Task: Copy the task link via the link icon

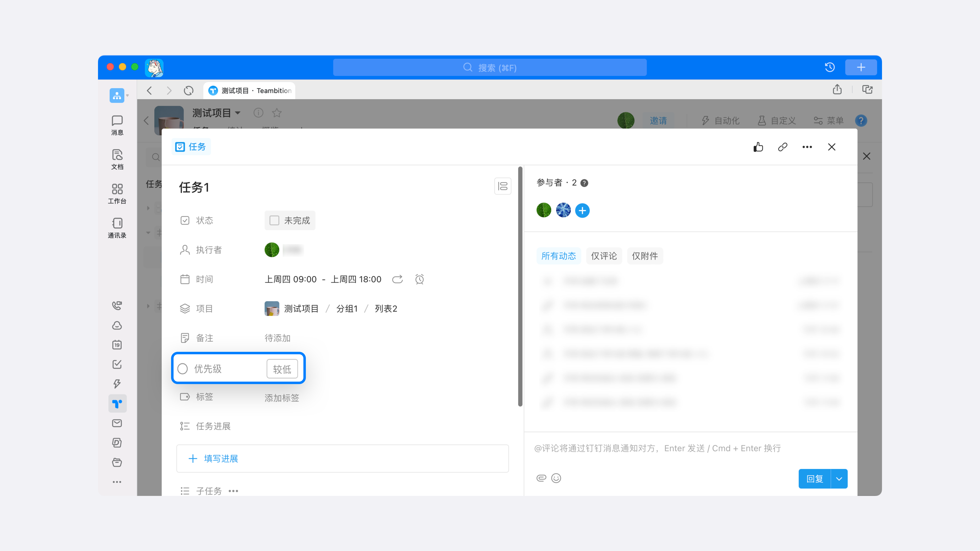Action: tap(783, 147)
